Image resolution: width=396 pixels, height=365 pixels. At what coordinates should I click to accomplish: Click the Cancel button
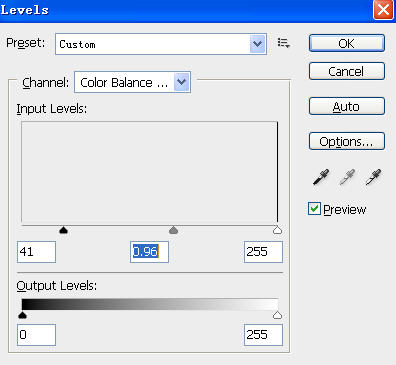pyautogui.click(x=347, y=71)
